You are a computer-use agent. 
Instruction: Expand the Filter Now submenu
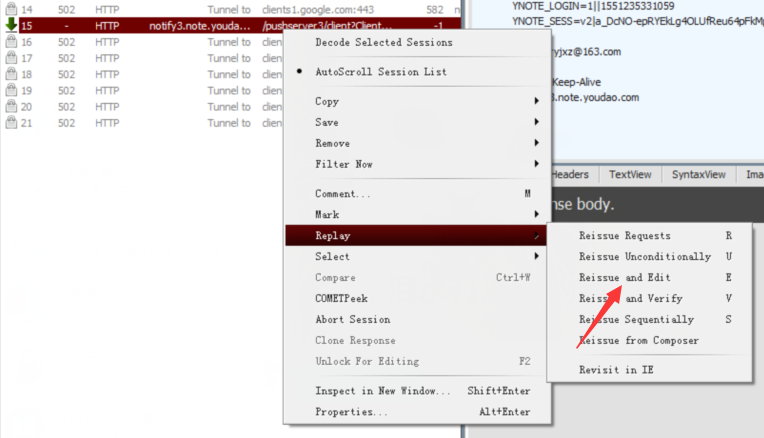tap(418, 164)
